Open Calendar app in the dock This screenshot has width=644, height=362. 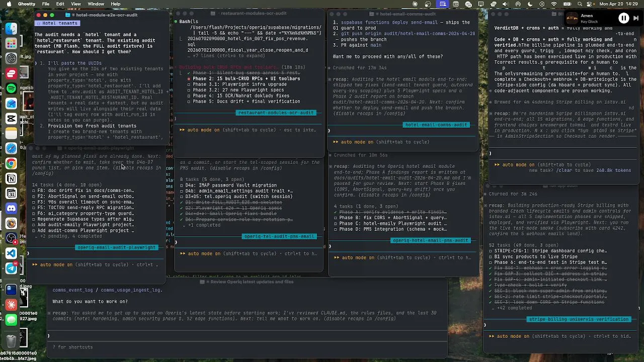[x=11, y=194]
